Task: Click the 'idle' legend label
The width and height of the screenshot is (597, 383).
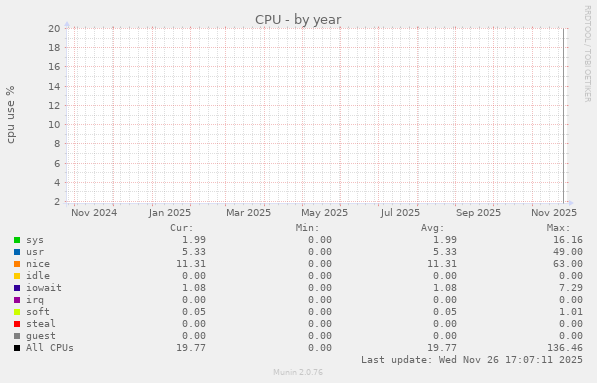Action: tap(38, 276)
